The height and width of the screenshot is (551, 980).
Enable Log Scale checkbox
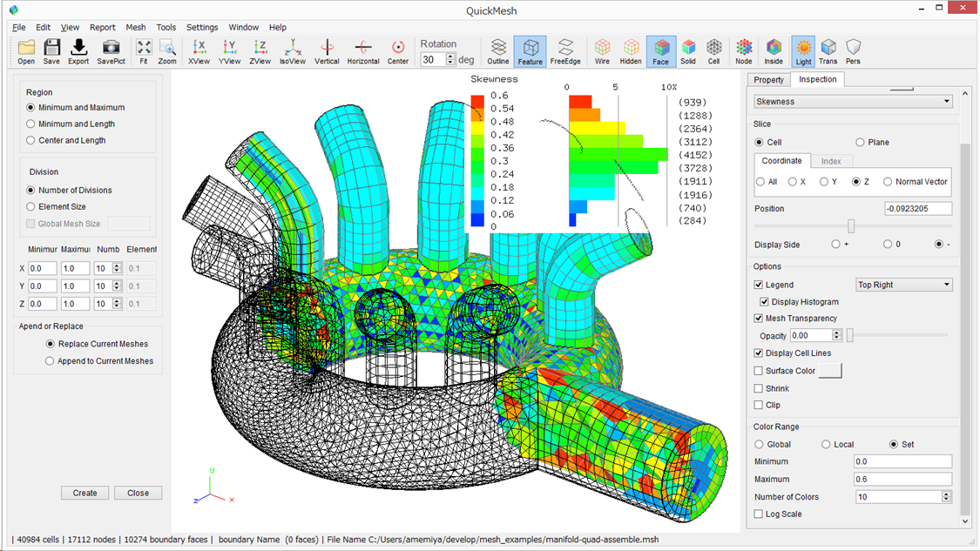(x=759, y=514)
